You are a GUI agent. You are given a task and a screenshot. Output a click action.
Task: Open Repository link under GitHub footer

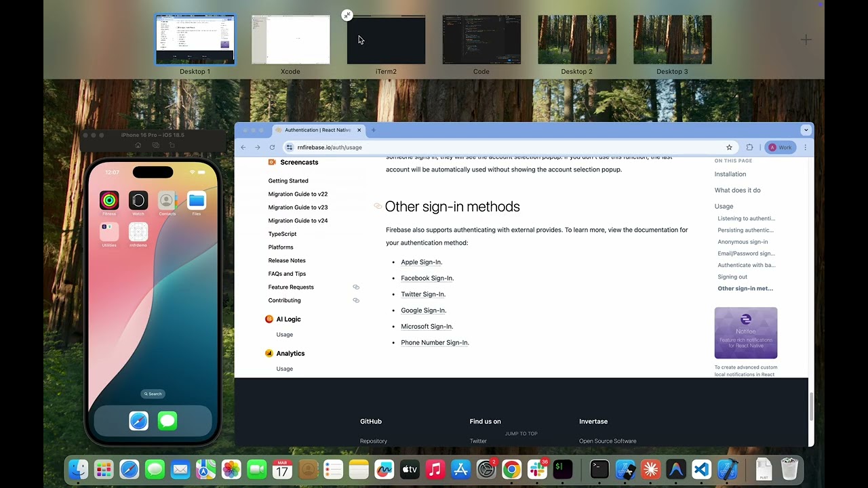[374, 441]
